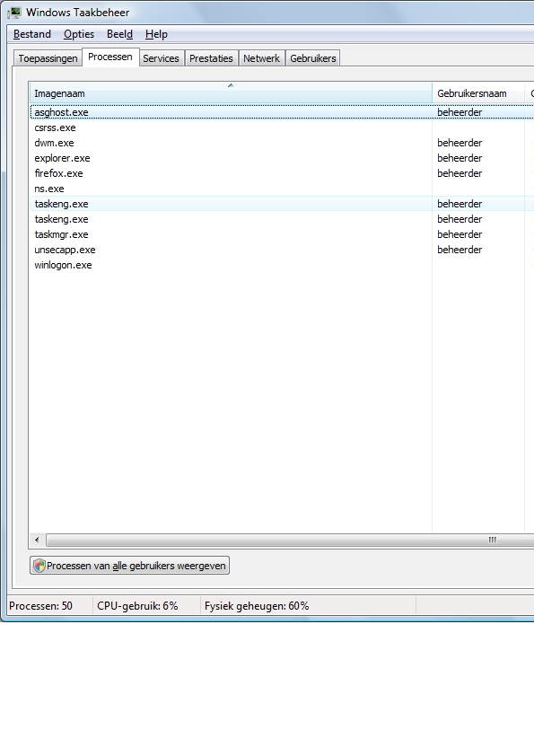Sort processes by Imagenaam column header
The image size is (534, 756).
(232, 93)
